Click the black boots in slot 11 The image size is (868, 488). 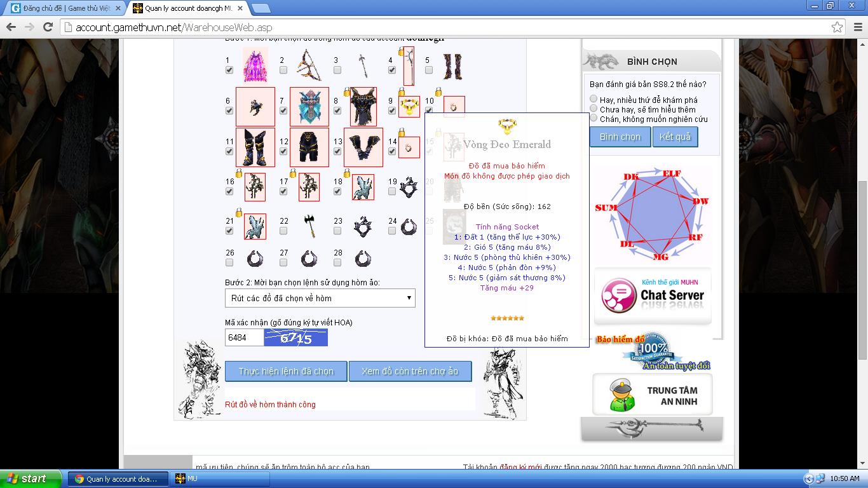point(255,147)
